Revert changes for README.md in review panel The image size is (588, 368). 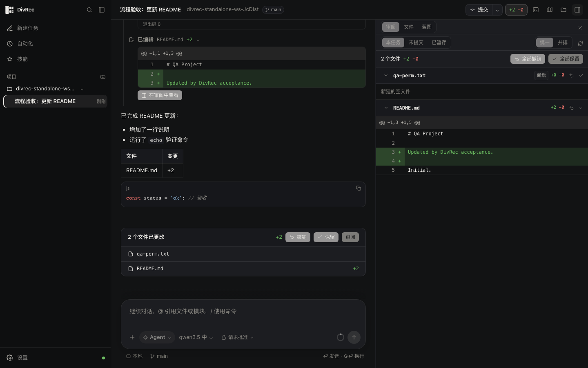click(571, 108)
